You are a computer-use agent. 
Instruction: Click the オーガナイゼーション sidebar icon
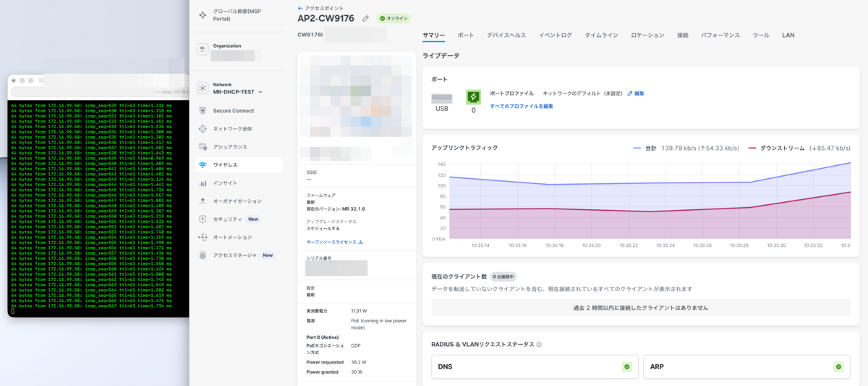[203, 201]
